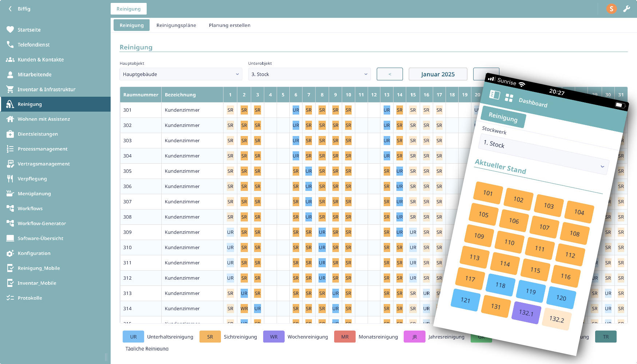637x364 pixels.
Task: Open Telefondienst via phone icon
Action: 10,45
